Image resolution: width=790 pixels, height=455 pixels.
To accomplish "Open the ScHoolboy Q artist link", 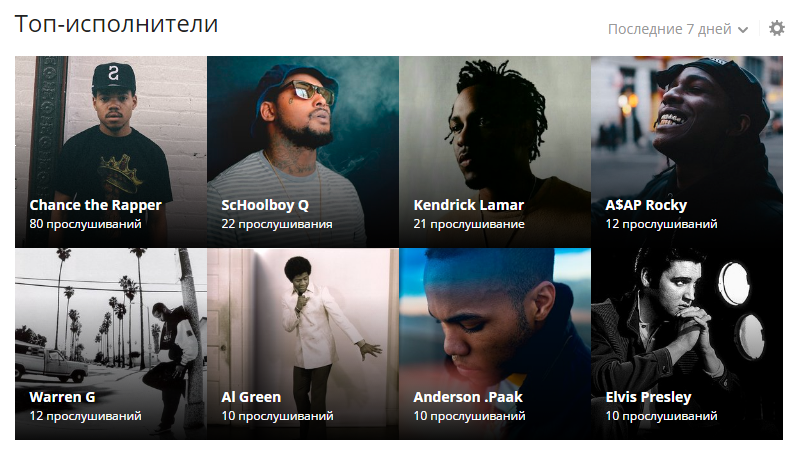I will tap(265, 205).
